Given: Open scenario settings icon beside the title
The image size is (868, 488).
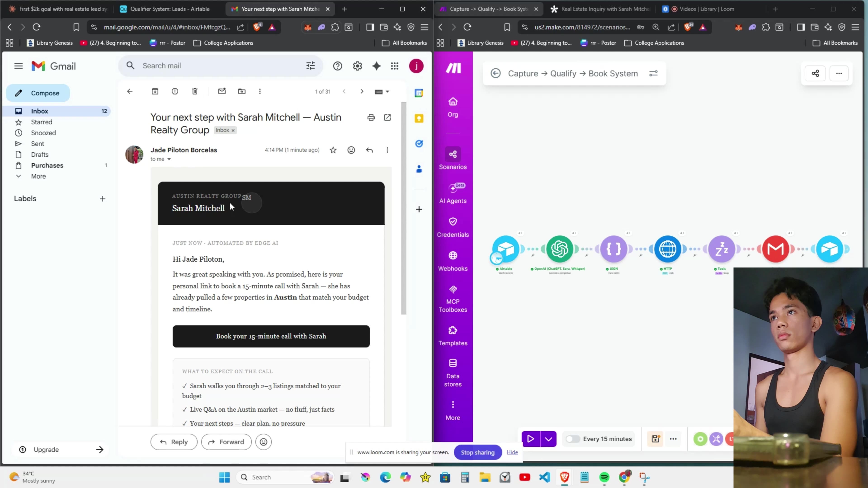Looking at the screenshot, I should click(653, 73).
